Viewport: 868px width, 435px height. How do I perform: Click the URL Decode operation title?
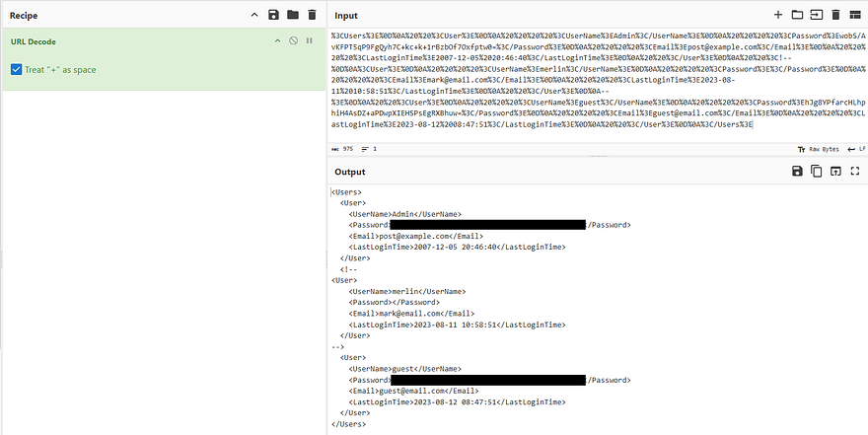(x=36, y=40)
